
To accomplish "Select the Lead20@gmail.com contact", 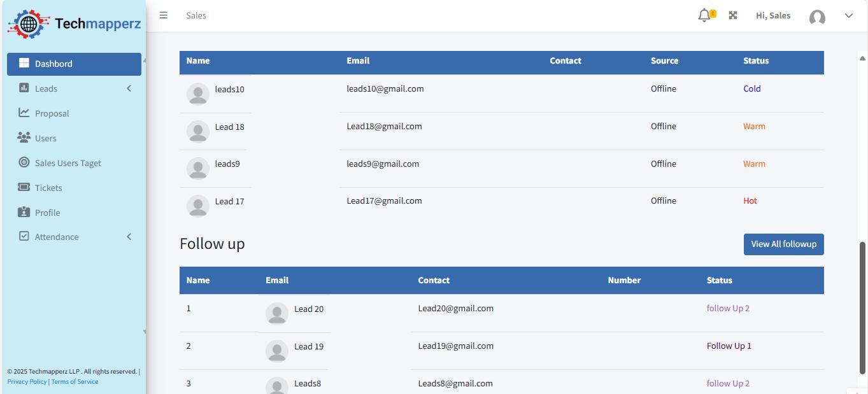I will (x=456, y=308).
